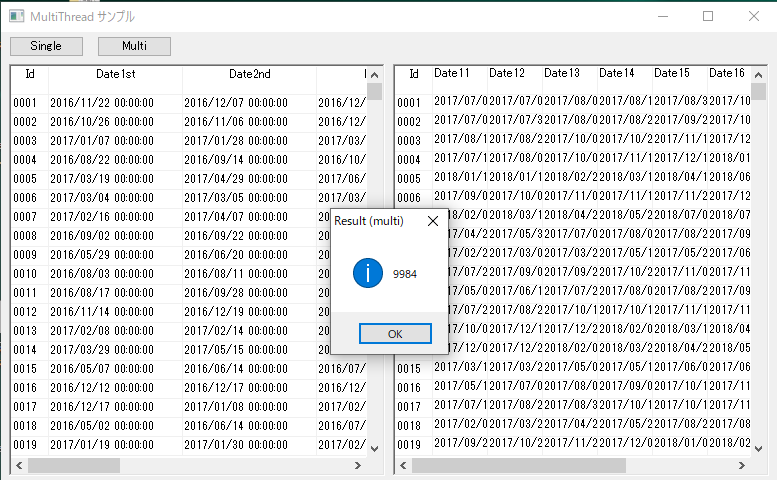Click the Id column header in left grid
This screenshot has width=777, height=480.
point(30,74)
